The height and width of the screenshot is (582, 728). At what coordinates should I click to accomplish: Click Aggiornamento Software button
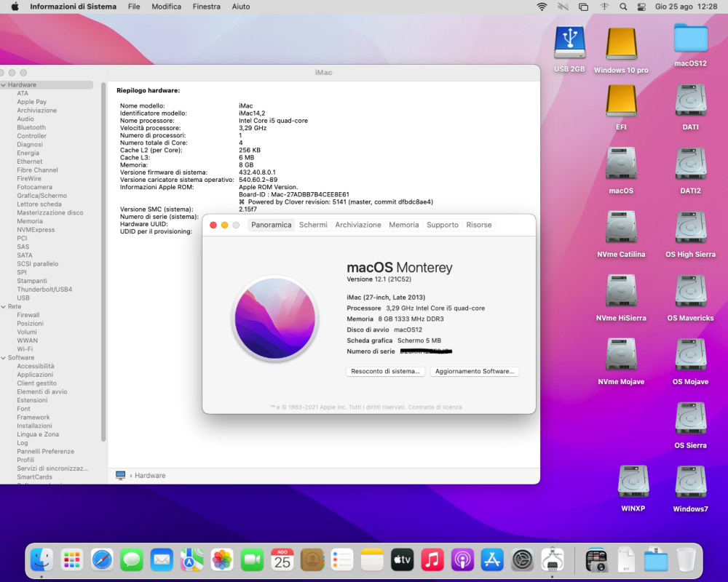tap(475, 371)
